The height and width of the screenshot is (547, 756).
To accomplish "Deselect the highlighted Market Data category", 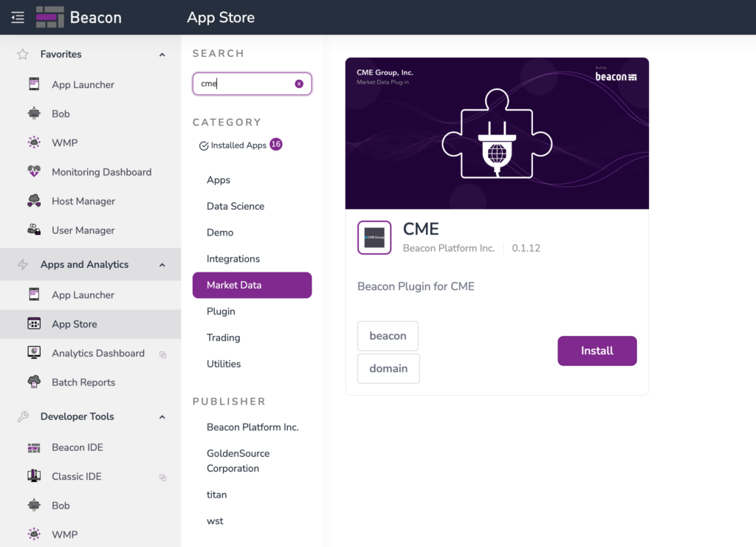I will coord(252,285).
